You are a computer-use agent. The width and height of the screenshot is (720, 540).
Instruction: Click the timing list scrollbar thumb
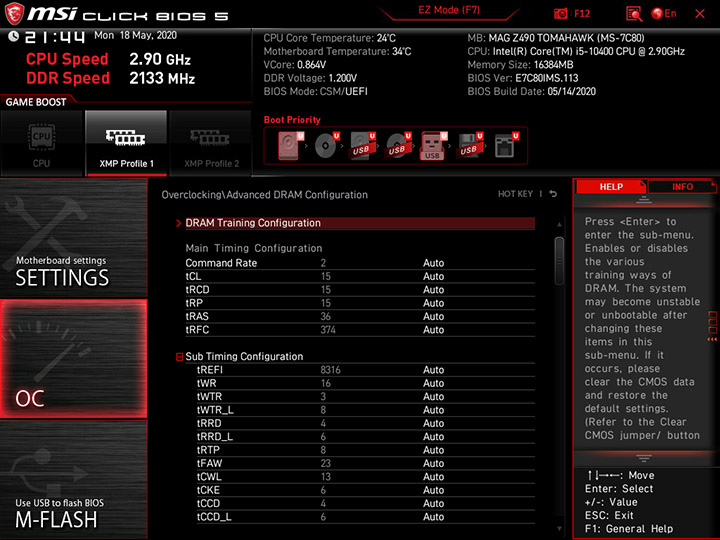click(559, 261)
